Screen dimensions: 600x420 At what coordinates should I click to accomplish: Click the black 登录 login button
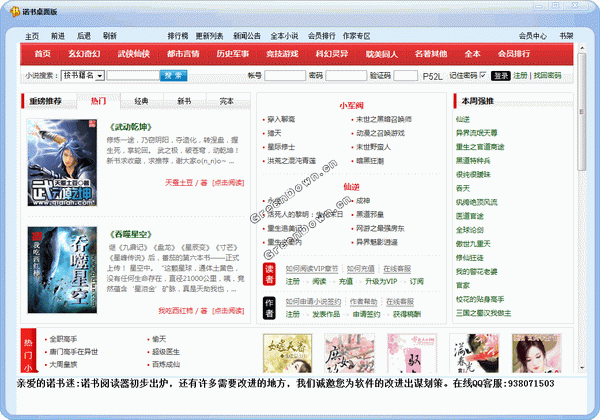501,76
